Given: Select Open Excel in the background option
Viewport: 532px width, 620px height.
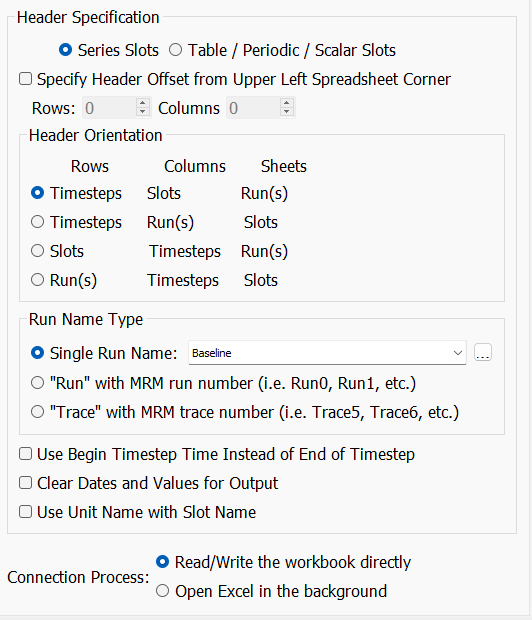Looking at the screenshot, I should click(x=163, y=591).
